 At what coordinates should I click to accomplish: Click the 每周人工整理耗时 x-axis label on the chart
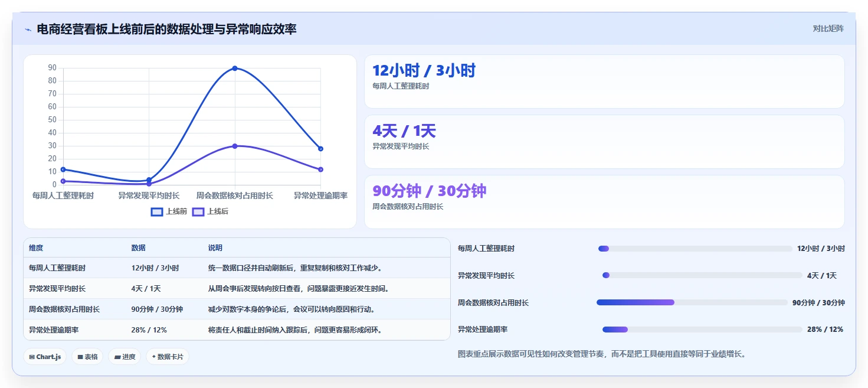point(63,195)
